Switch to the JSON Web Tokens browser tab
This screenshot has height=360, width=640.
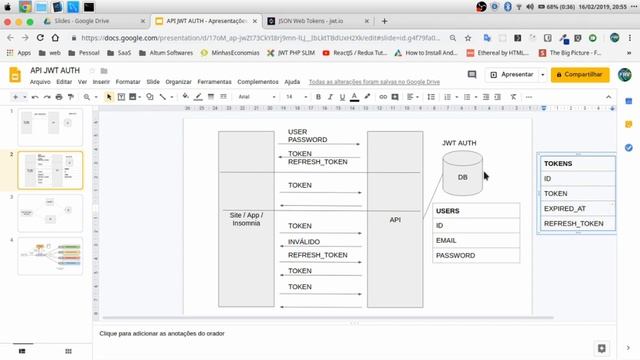(317, 21)
